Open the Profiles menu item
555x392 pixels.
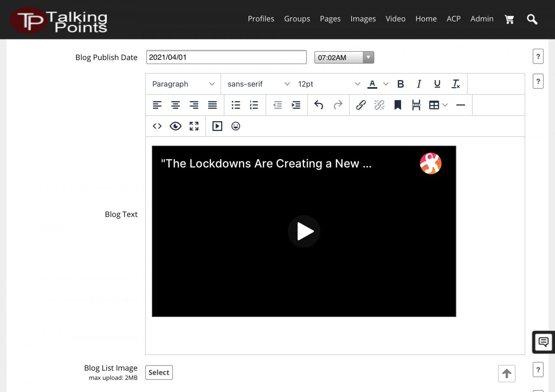261,19
